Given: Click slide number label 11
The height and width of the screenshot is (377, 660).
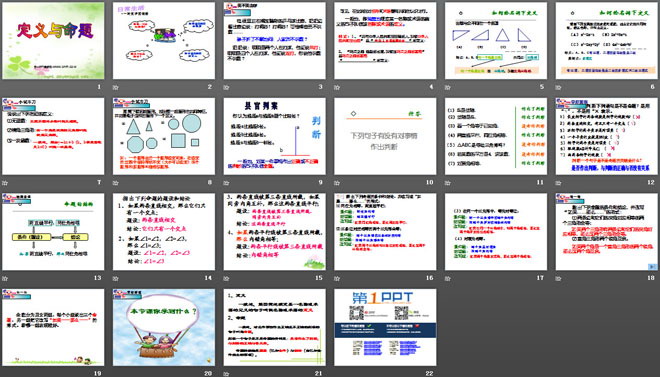Looking at the screenshot, I should 540,183.
